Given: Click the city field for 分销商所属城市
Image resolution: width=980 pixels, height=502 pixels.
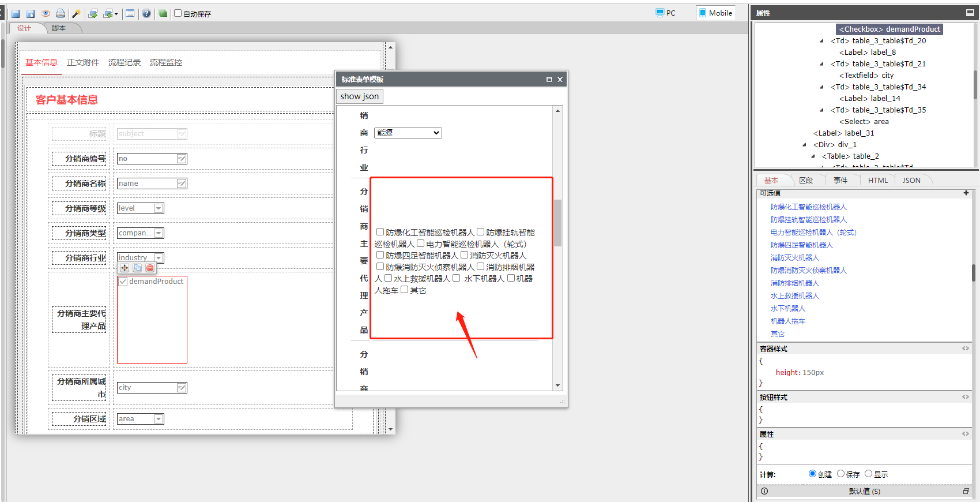Looking at the screenshot, I should pos(152,388).
